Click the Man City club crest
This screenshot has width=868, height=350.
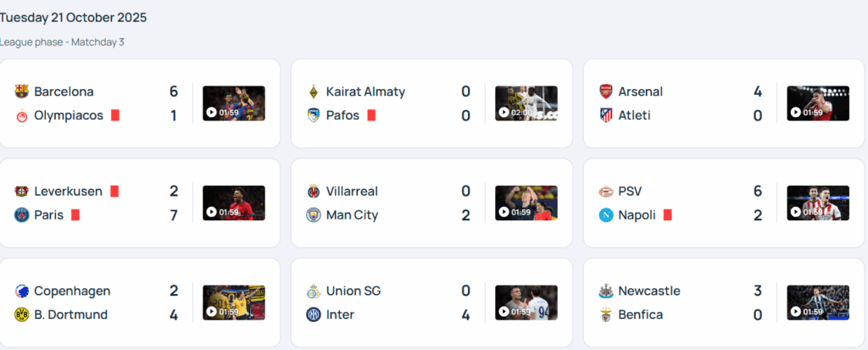[314, 215]
